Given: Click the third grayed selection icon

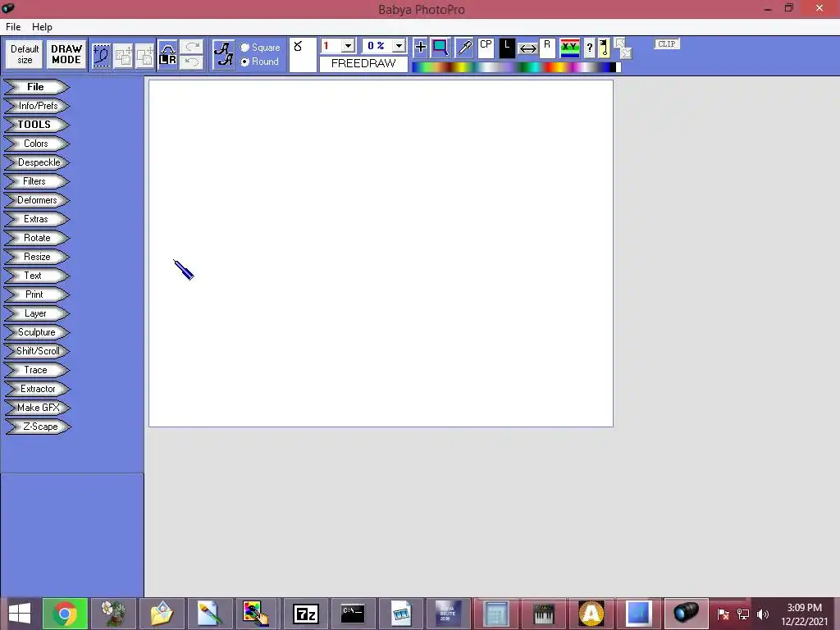Looking at the screenshot, I should pyautogui.click(x=144, y=55).
